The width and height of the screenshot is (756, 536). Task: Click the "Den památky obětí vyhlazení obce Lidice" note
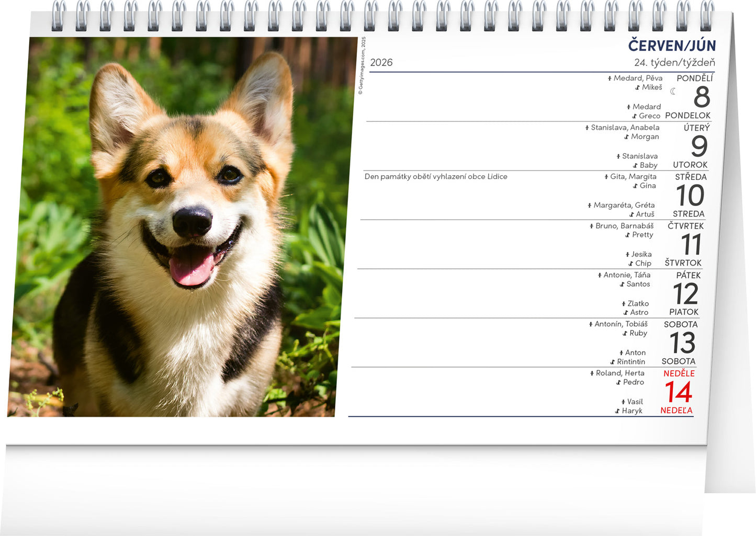tap(436, 177)
